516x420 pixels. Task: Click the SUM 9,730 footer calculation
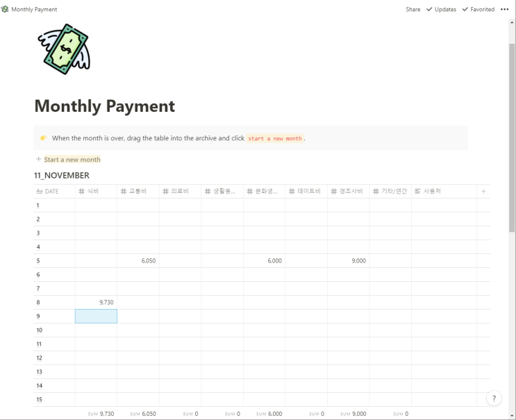click(x=101, y=414)
